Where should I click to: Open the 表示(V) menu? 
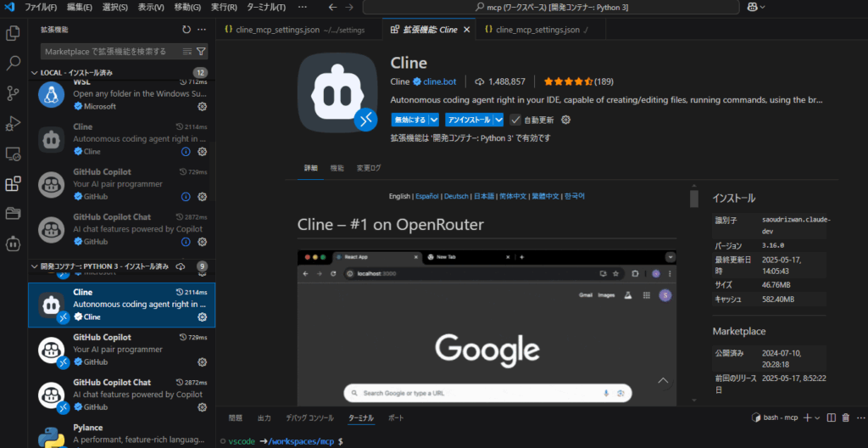(151, 7)
